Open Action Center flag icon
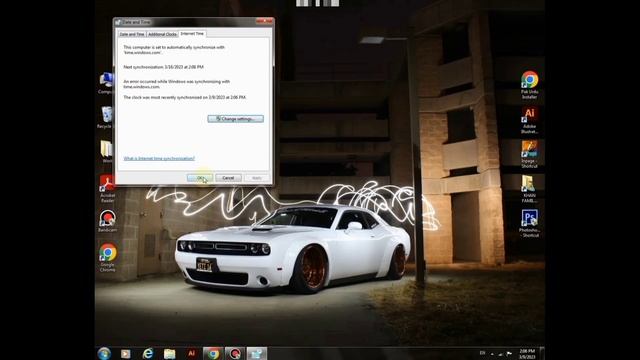The height and width of the screenshot is (360, 640). coord(509,353)
